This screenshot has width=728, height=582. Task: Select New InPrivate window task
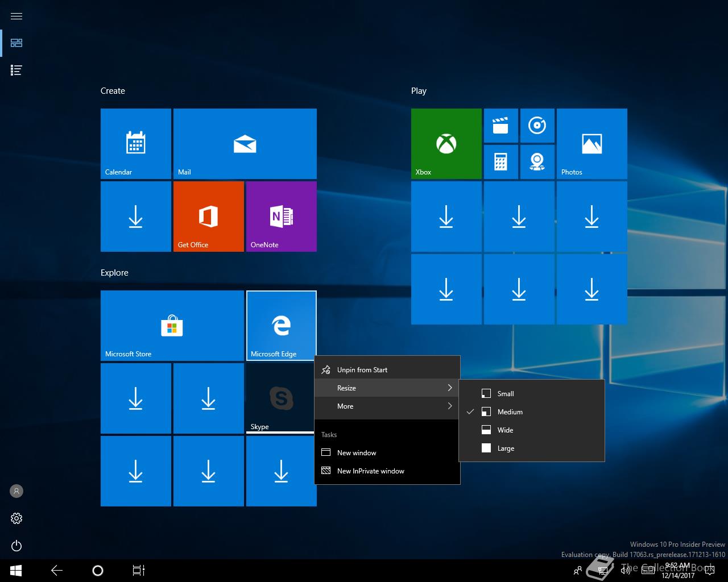point(387,471)
